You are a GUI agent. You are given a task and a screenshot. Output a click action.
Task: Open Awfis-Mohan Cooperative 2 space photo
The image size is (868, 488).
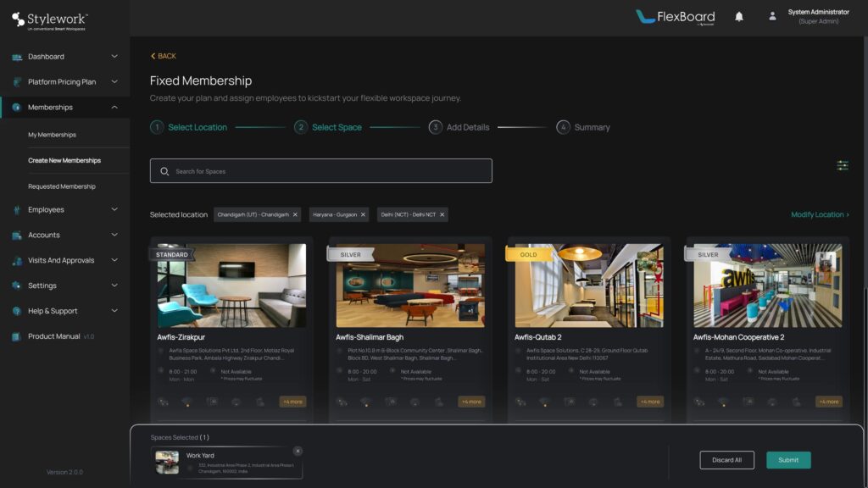[768, 286]
